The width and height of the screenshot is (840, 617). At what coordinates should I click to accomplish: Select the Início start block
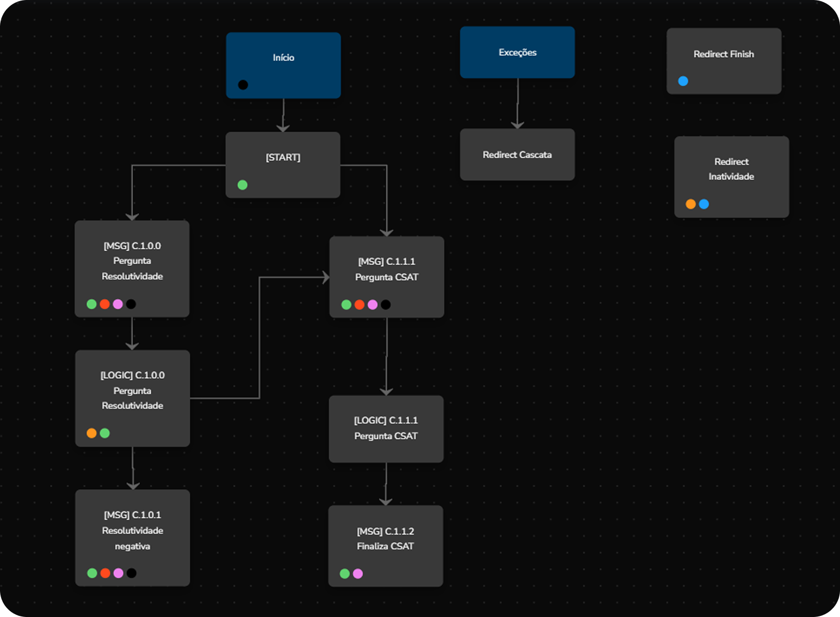coord(283,58)
